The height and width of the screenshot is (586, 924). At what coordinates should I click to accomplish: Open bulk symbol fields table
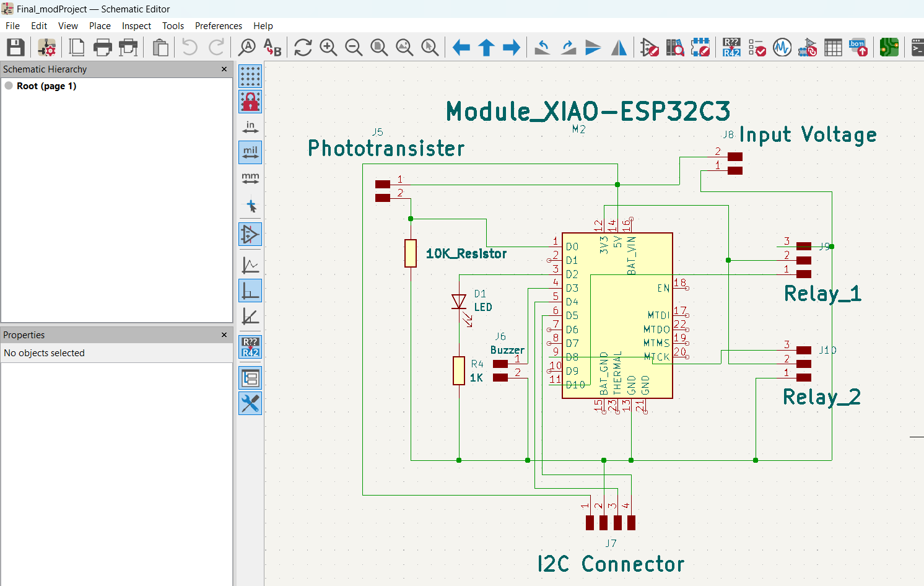pyautogui.click(x=833, y=47)
